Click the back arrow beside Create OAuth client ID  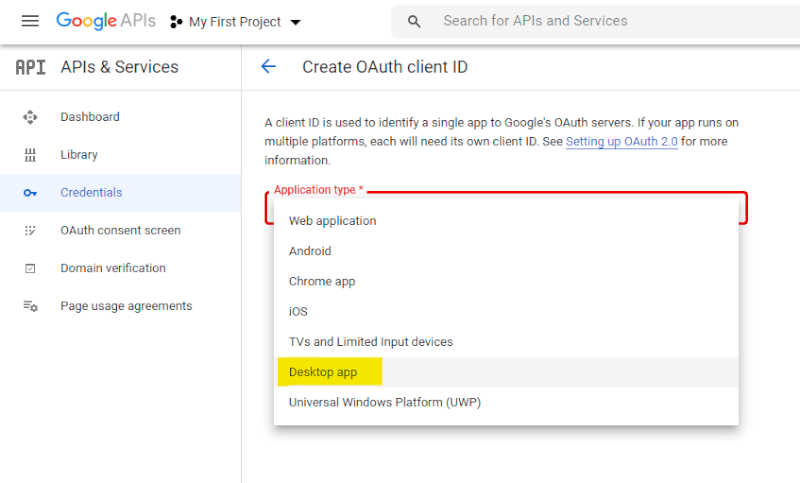[268, 67]
